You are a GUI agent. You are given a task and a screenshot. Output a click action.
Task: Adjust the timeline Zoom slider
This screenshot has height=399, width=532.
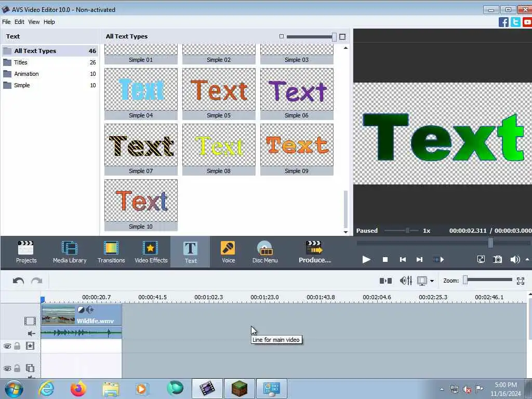point(465,280)
